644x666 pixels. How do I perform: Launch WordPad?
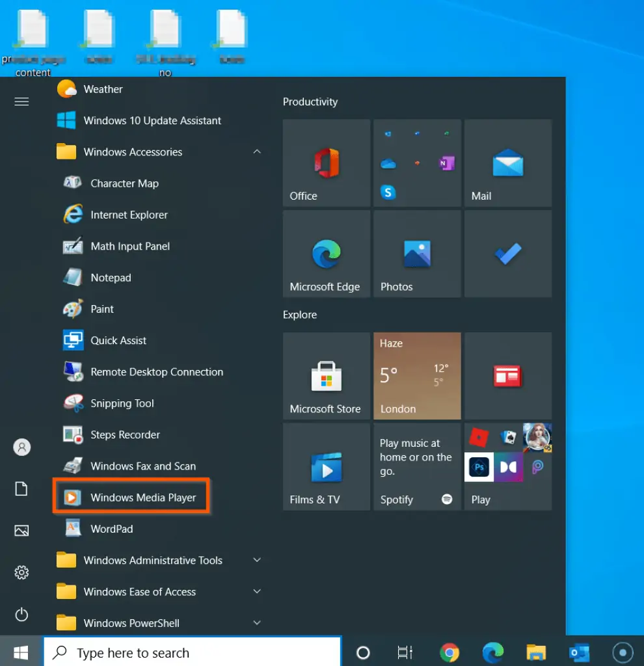pos(111,529)
